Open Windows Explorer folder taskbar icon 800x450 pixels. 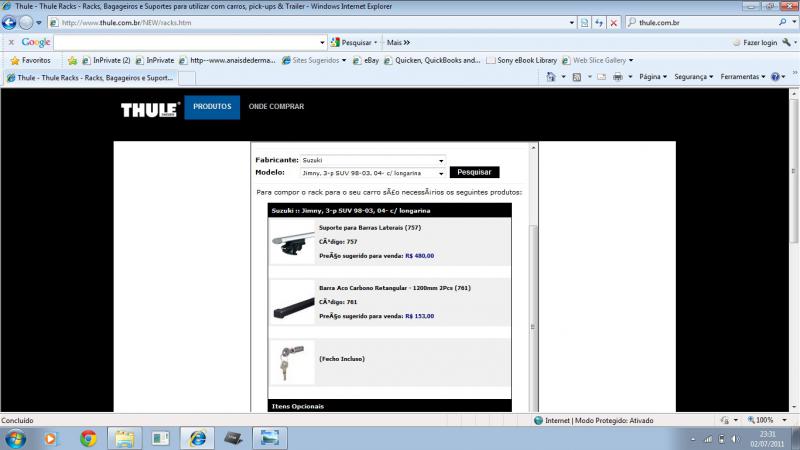(x=124, y=438)
